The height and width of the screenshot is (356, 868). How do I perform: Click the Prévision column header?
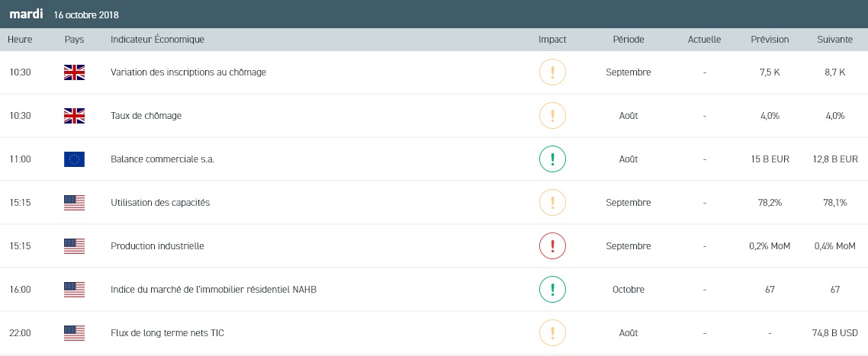[x=770, y=40]
